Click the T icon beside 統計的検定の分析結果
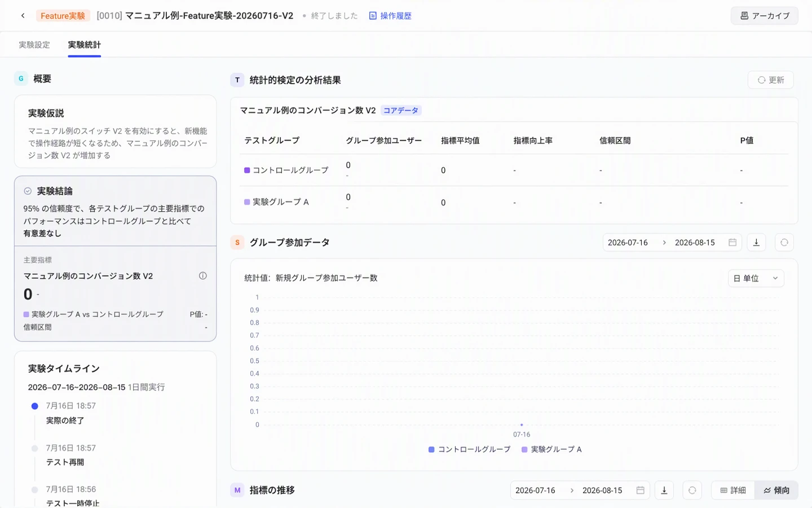 (x=237, y=80)
